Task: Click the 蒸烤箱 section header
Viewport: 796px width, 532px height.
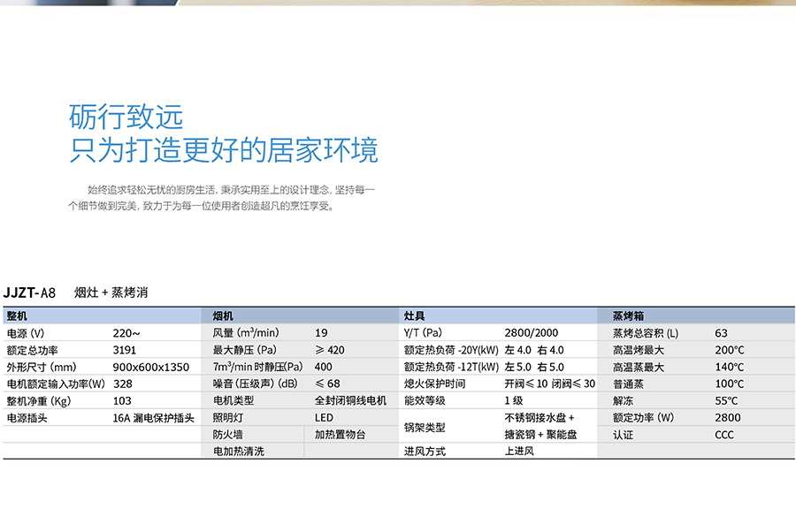Action: click(628, 315)
